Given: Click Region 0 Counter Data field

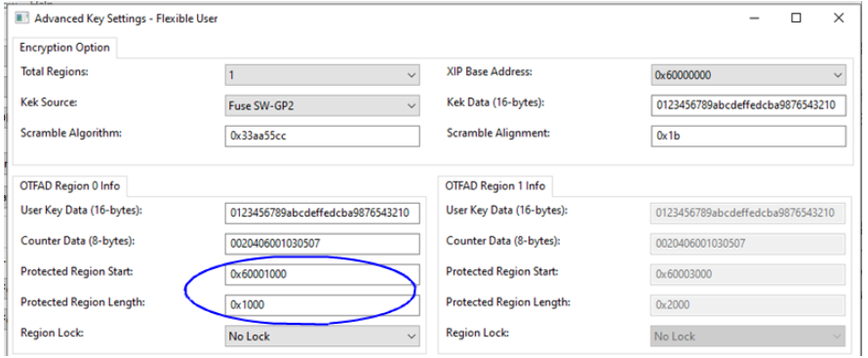Looking at the screenshot, I should [322, 244].
